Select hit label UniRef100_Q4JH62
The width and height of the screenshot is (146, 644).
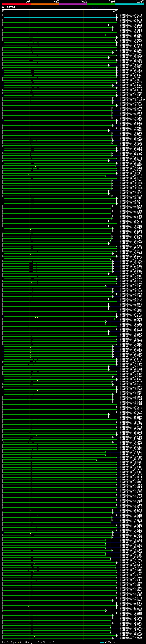tap(131, 75)
